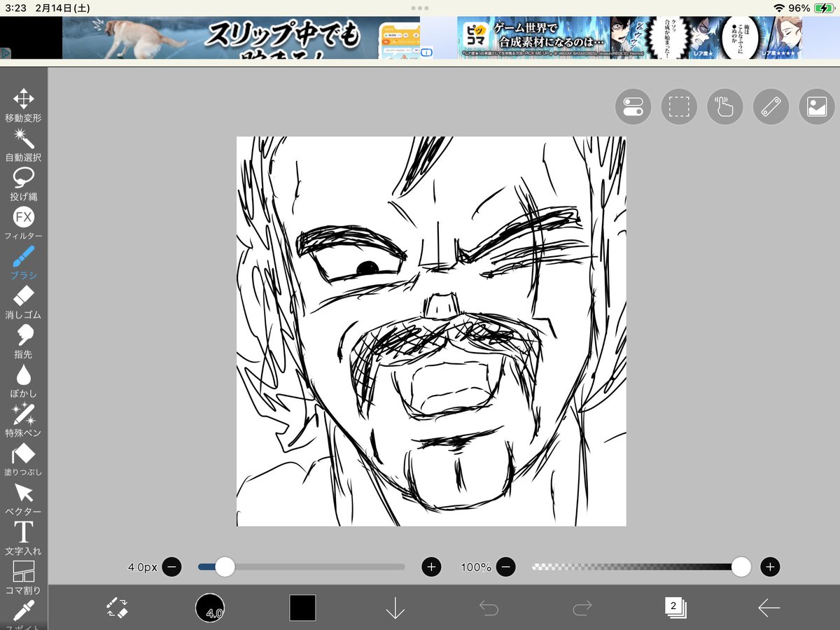Select the 投げ縄 lasso tool
840x630 pixels.
click(23, 184)
